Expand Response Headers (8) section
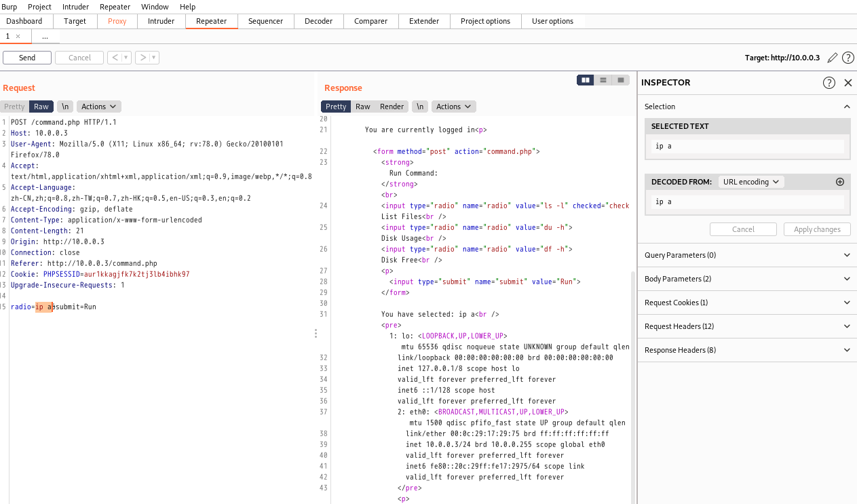Image resolution: width=857 pixels, height=504 pixels. pos(747,350)
